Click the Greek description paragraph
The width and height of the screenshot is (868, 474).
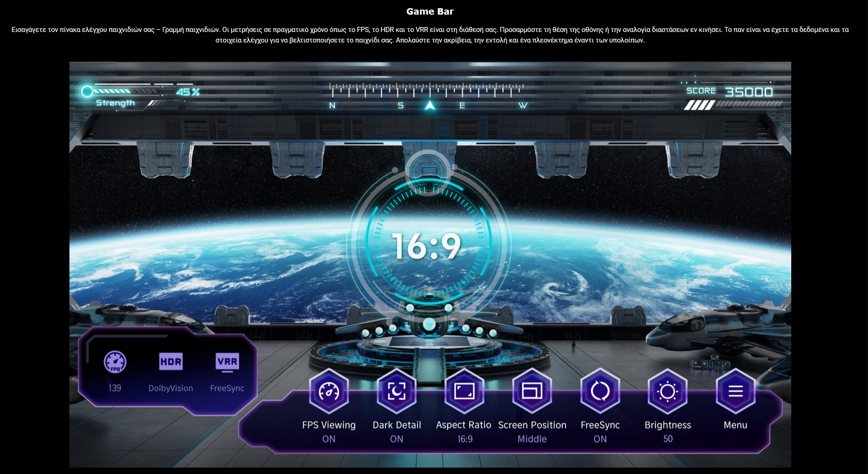tap(430, 35)
